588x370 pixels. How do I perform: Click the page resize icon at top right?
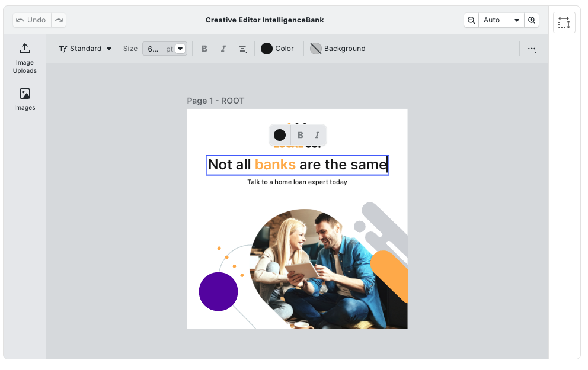(564, 22)
